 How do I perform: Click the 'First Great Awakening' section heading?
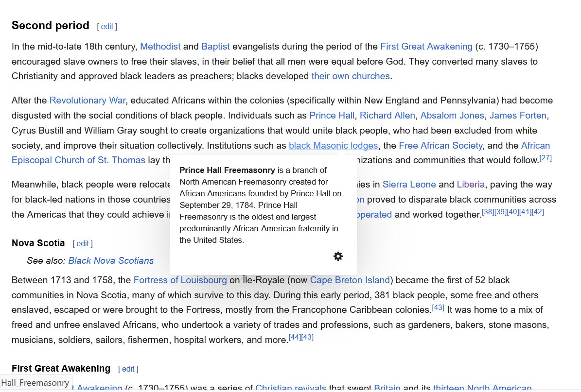[61, 369]
